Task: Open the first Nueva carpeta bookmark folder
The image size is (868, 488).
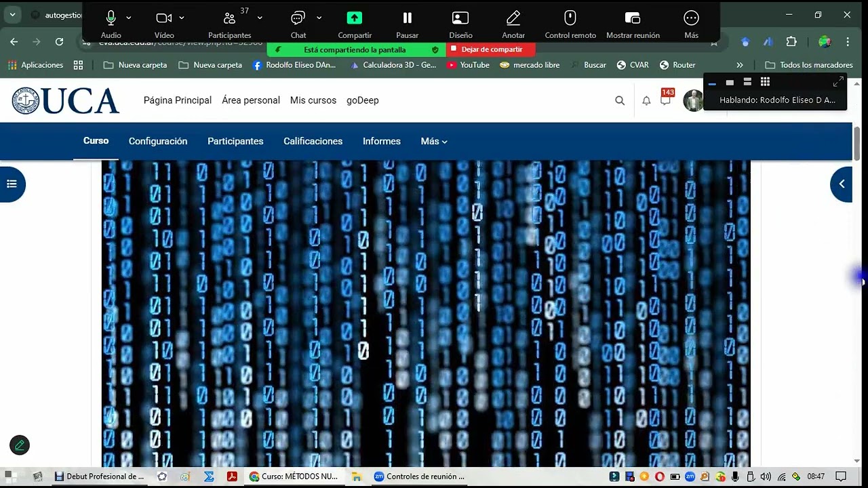Action: click(x=135, y=65)
